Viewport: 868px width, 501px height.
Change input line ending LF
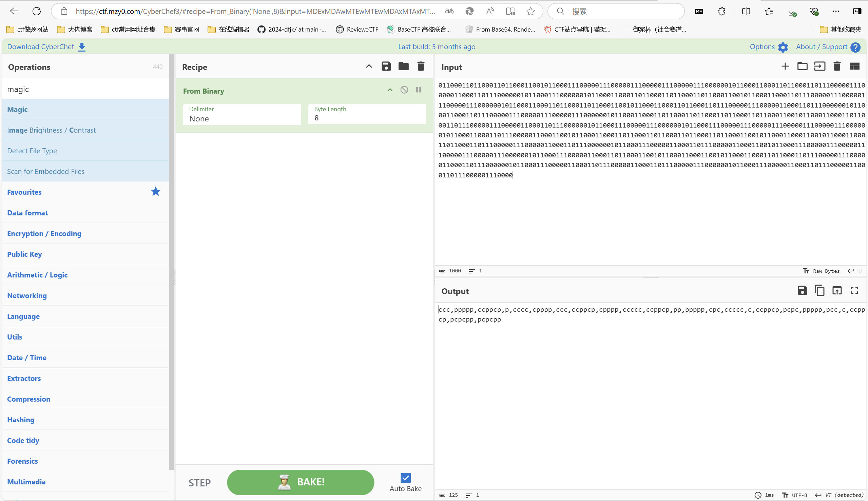(x=855, y=271)
